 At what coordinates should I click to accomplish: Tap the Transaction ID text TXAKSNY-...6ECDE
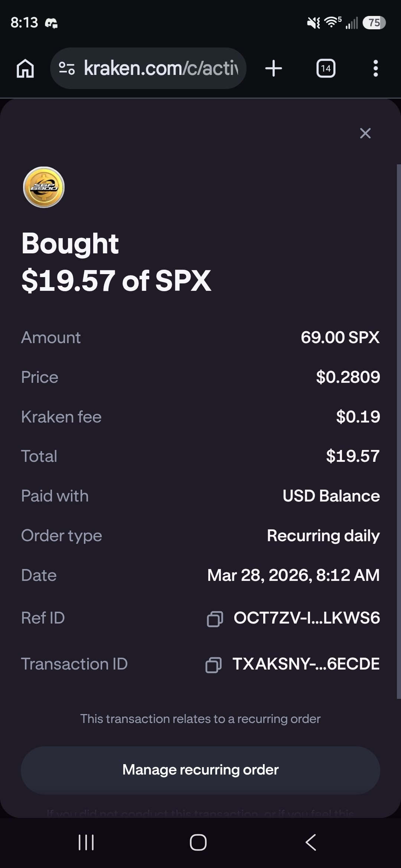point(306,664)
